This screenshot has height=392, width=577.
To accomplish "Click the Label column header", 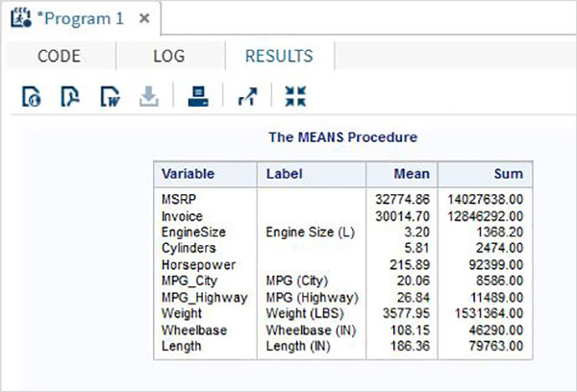I will [x=285, y=174].
